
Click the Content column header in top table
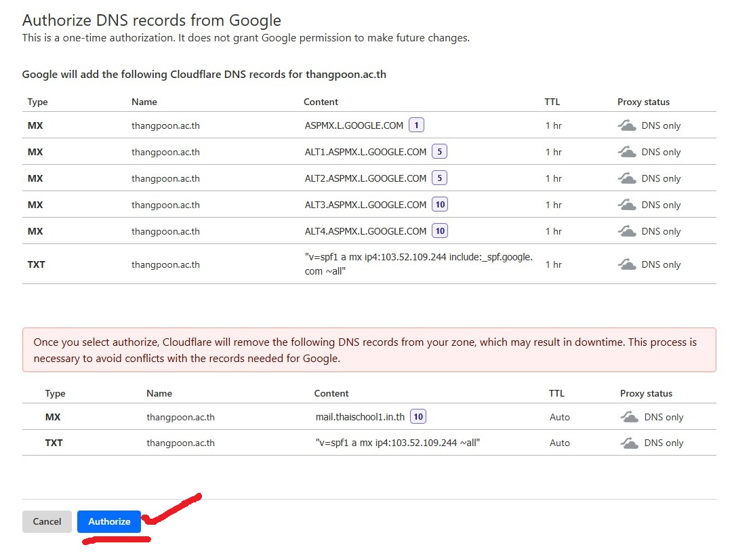click(x=321, y=102)
